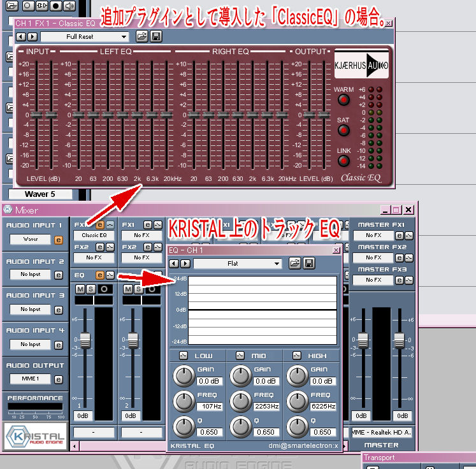The height and width of the screenshot is (469, 476).
Task: Open Audio Input 3 No Input selector
Action: coord(30,309)
